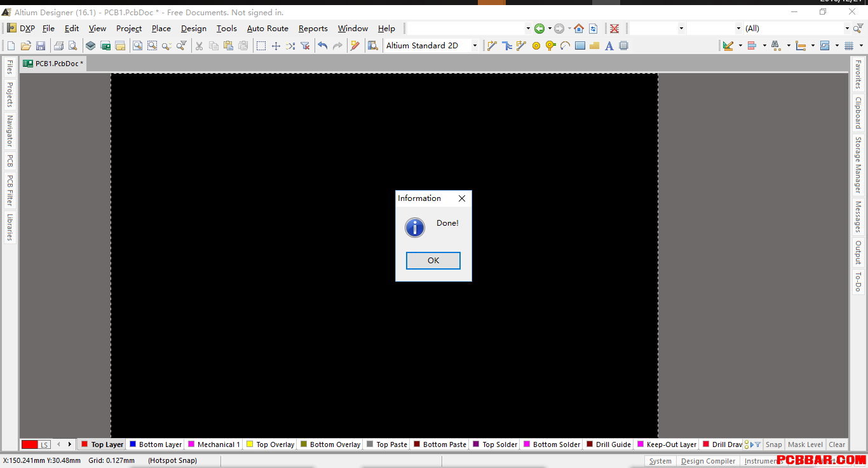Open the address bar dropdown arrow
This screenshot has height=468, width=868.
click(x=528, y=29)
